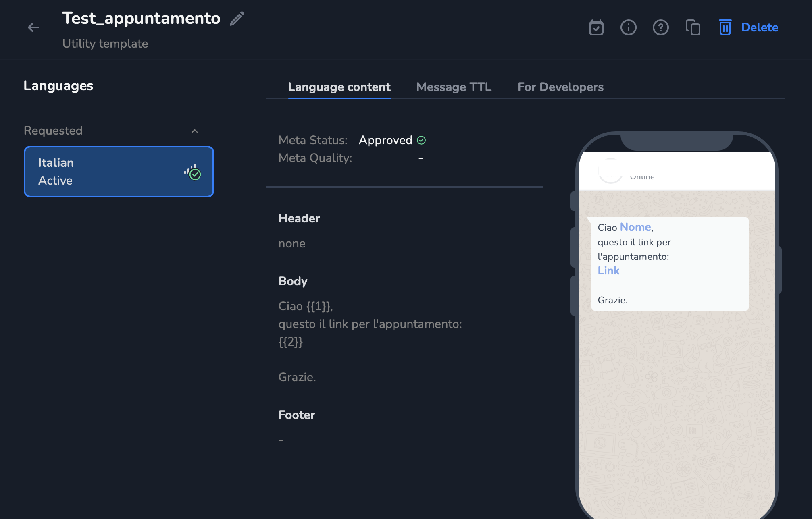Click the Test_appuntamento title
Viewport: 812px width, 519px height.
(141, 19)
